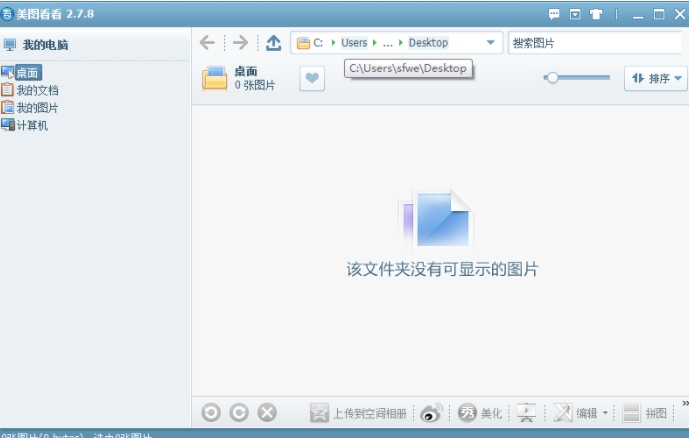Rotate the image counterclockwise
Viewport: 689px width, 438px height.
211,412
